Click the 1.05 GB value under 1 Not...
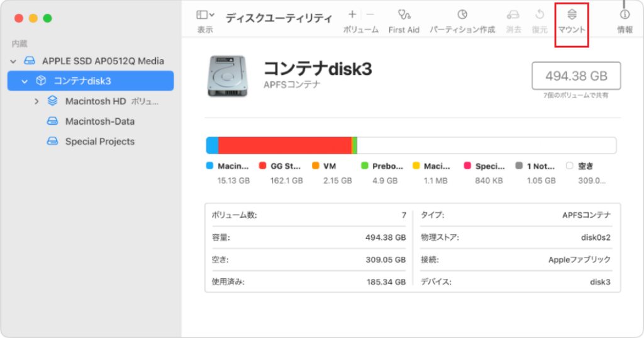Image resolution: width=644 pixels, height=338 pixels. 541,181
